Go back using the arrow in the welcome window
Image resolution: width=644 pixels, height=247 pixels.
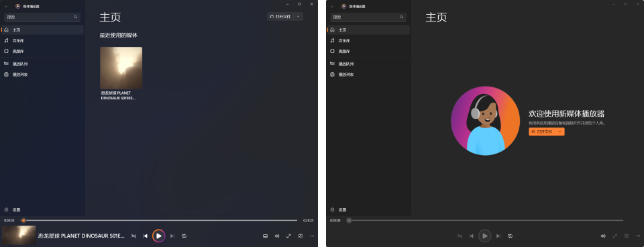pyautogui.click(x=332, y=6)
